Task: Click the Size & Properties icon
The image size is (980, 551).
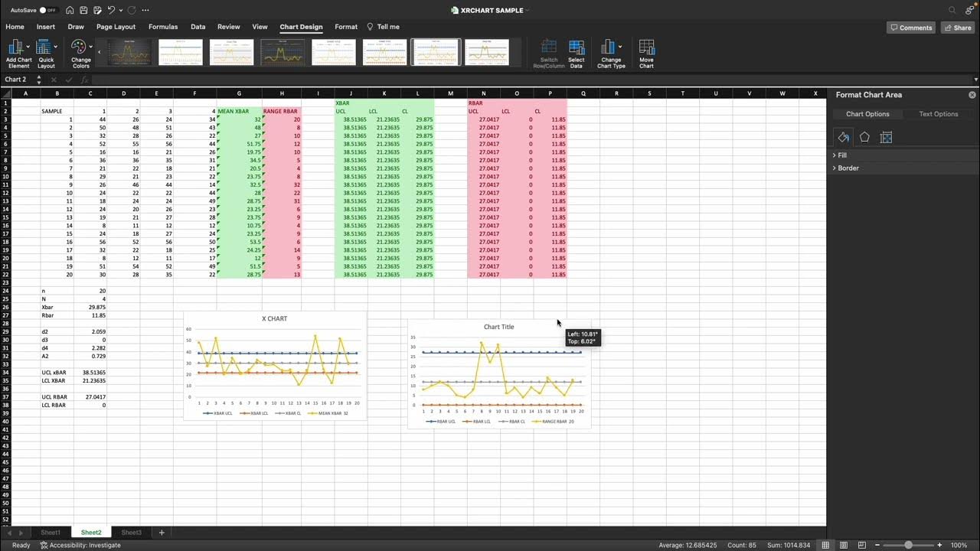Action: click(x=886, y=137)
